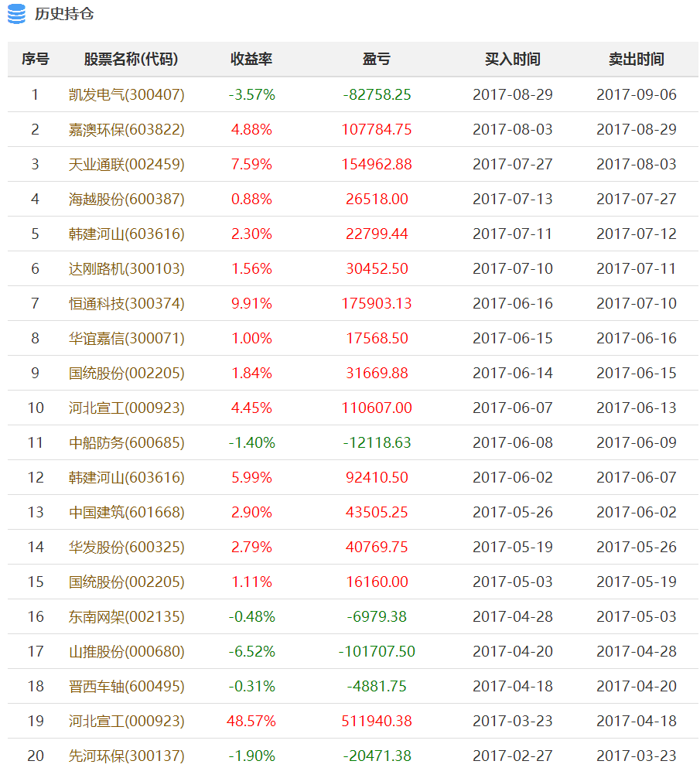Click the 序号 column header
Screen dimensions: 700x778
pyautogui.click(x=36, y=59)
